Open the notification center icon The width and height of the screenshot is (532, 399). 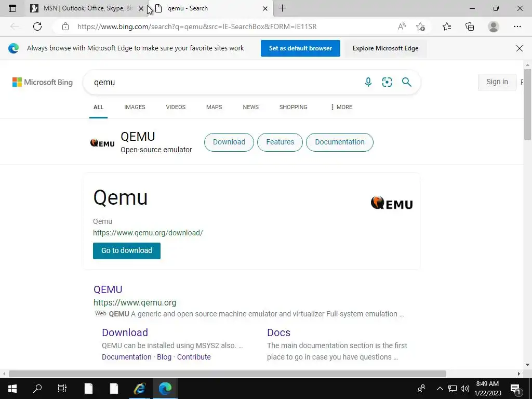(515, 389)
